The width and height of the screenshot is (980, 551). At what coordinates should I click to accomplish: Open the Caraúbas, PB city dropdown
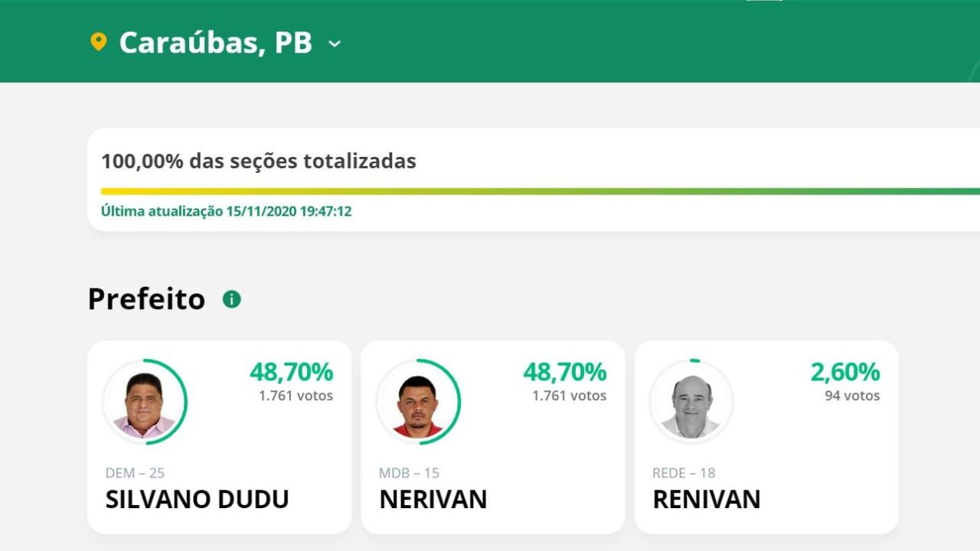[335, 44]
